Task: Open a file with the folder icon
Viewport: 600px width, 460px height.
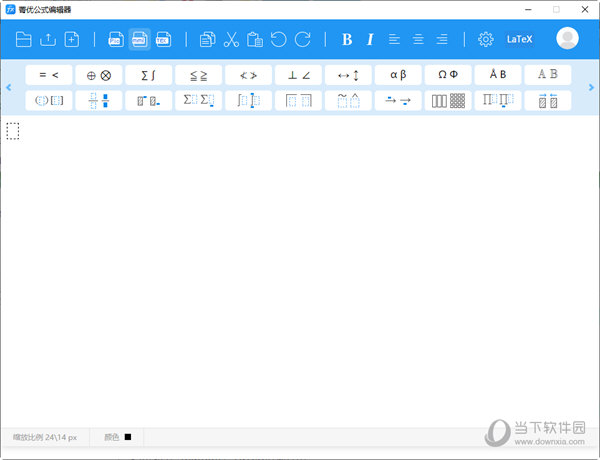Action: (x=23, y=40)
